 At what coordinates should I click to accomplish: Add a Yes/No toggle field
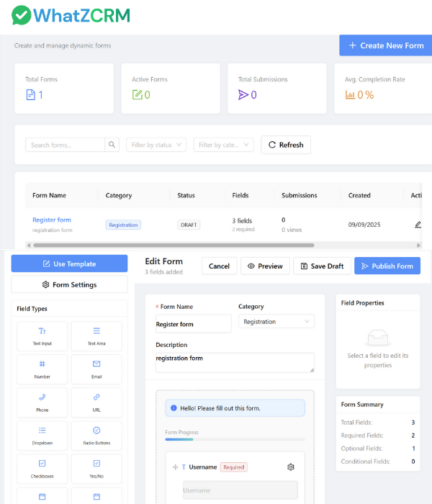[x=96, y=468]
